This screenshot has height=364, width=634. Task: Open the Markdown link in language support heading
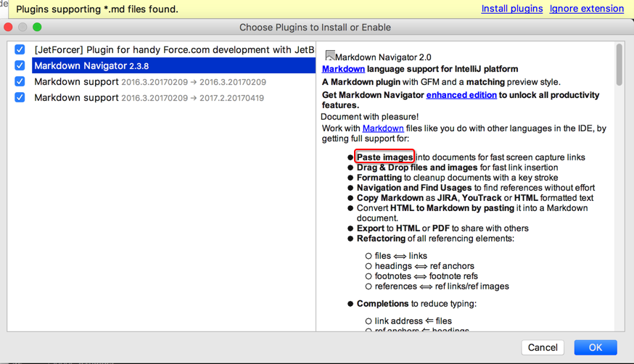343,69
